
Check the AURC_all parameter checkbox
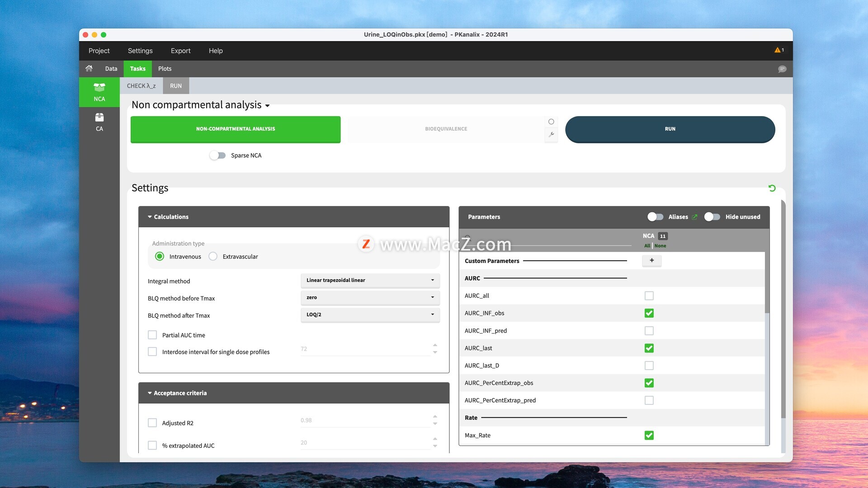pyautogui.click(x=649, y=296)
